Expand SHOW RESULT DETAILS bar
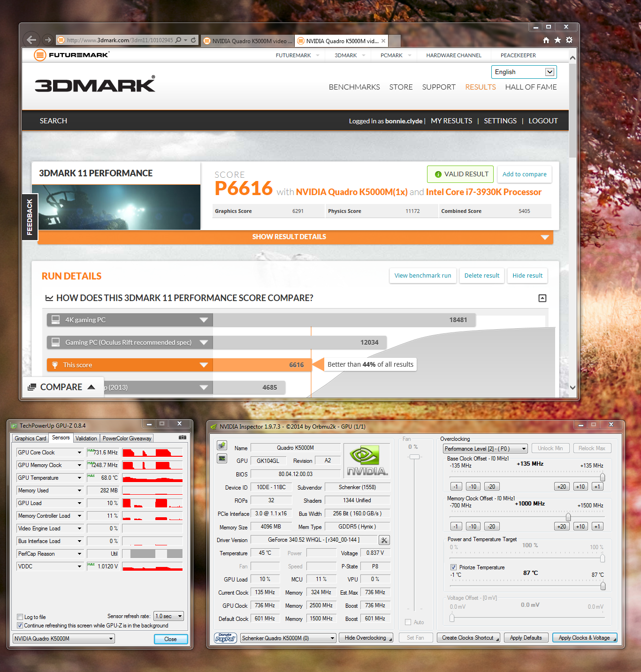 tap(295, 237)
